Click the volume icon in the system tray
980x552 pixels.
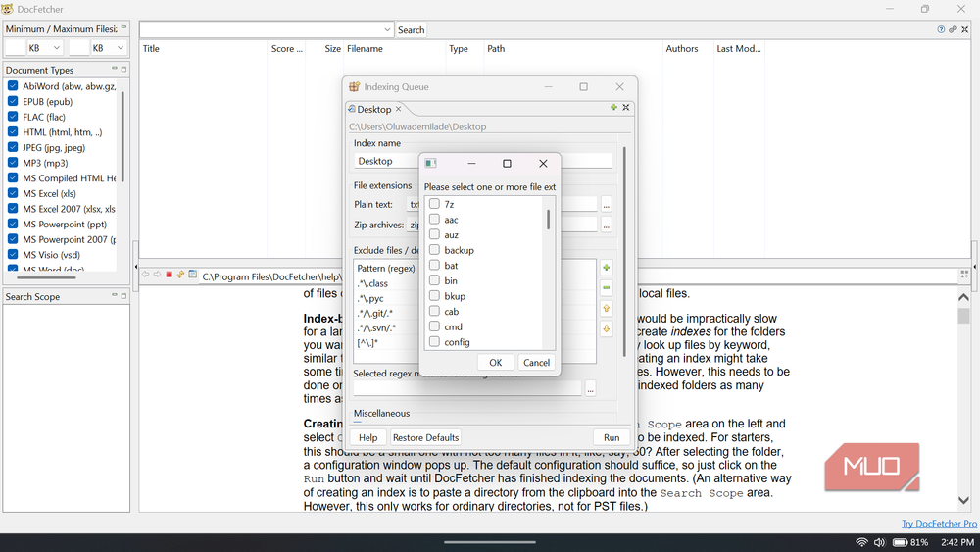point(879,542)
